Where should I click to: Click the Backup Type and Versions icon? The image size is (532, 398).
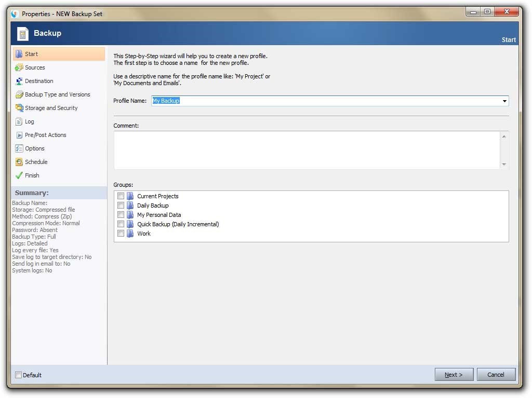coord(19,94)
